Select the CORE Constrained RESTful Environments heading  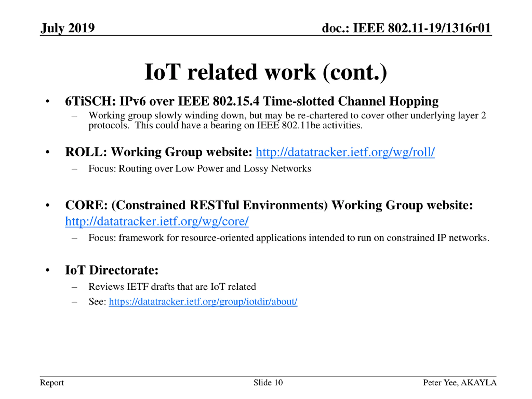pyautogui.click(x=269, y=205)
